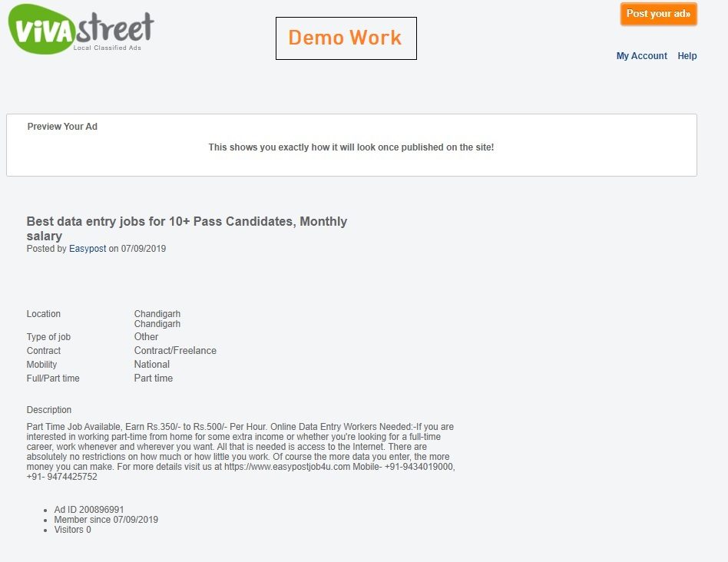Click the Contract/Freelance value
This screenshot has width=728, height=562.
click(x=175, y=350)
